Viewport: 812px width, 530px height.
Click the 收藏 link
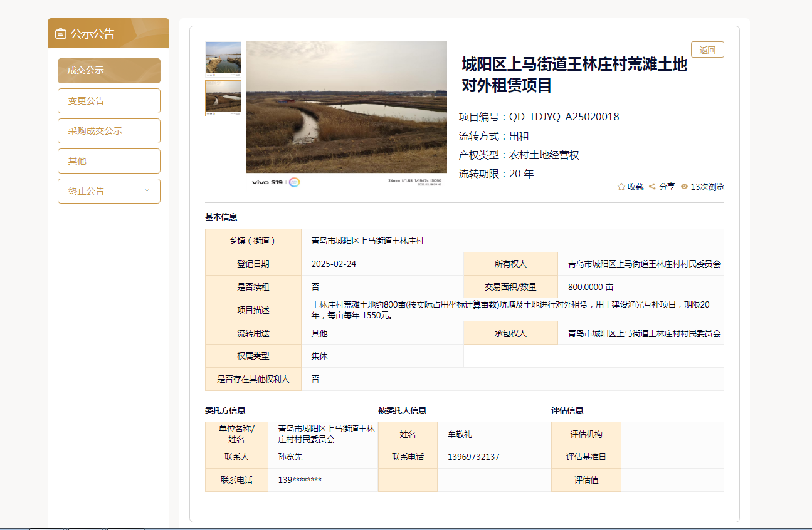coord(636,187)
